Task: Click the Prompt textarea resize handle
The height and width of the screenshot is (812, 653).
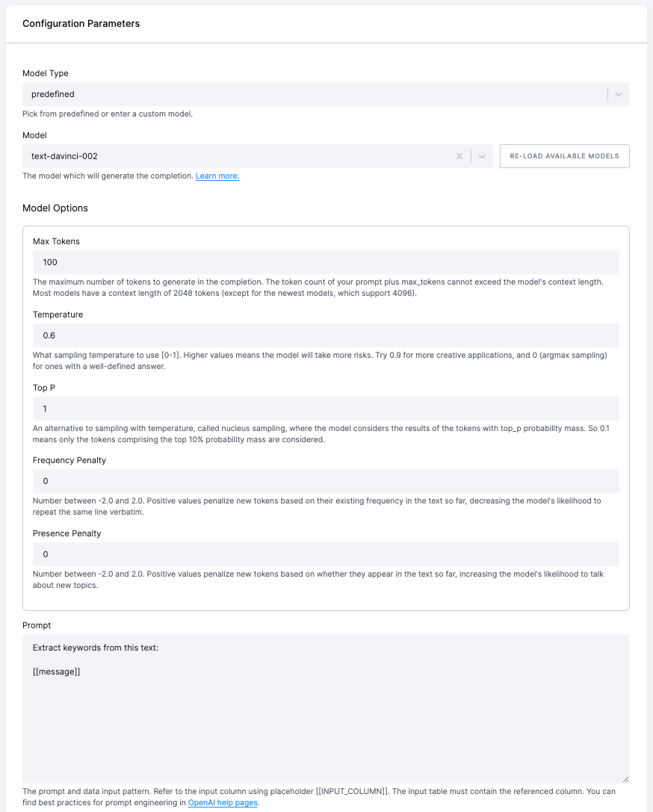Action: pos(625,778)
